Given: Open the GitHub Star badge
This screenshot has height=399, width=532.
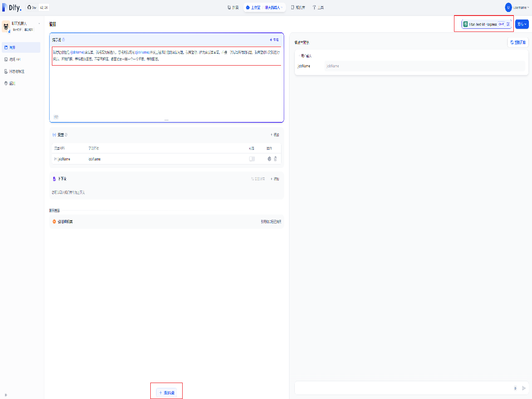Looking at the screenshot, I should (38, 8).
